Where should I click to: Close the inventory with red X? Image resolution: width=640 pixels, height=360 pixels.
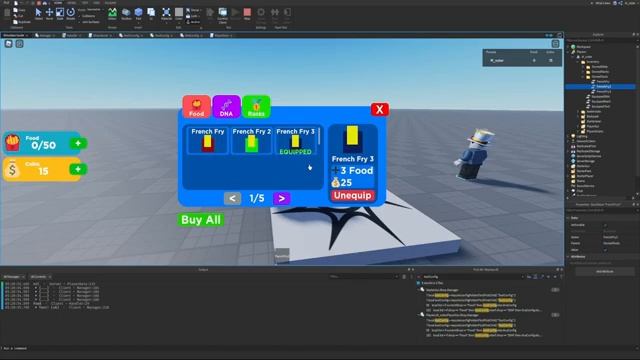point(380,109)
